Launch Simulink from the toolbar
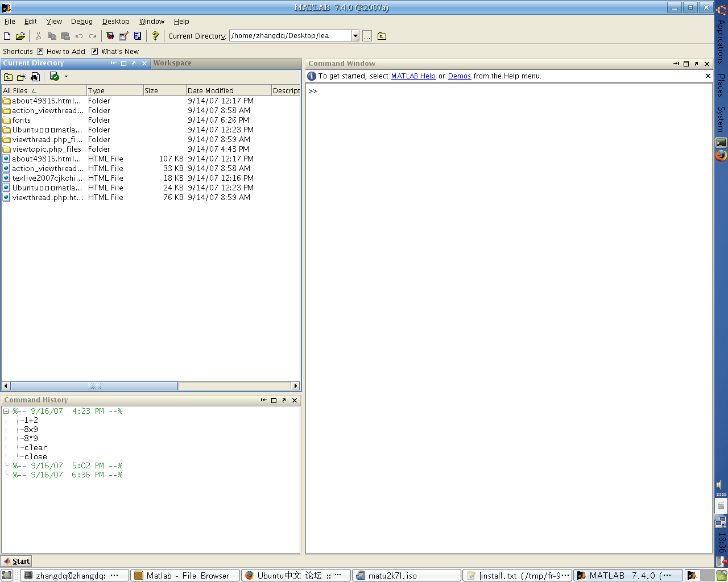Image resolution: width=728 pixels, height=582 pixels. 110,36
